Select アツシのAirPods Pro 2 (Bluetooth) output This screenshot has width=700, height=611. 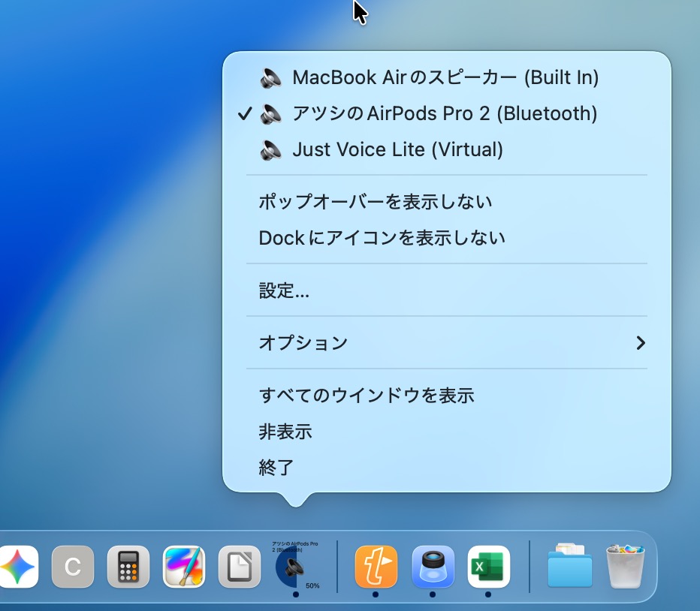[x=445, y=113]
